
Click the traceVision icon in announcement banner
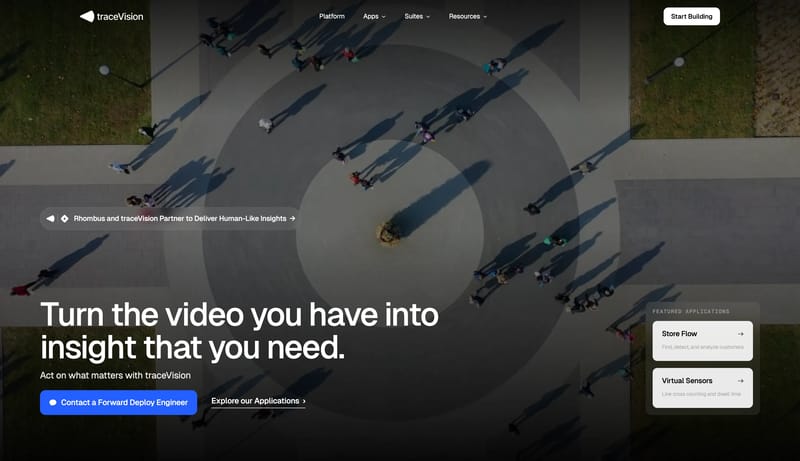(x=51, y=218)
